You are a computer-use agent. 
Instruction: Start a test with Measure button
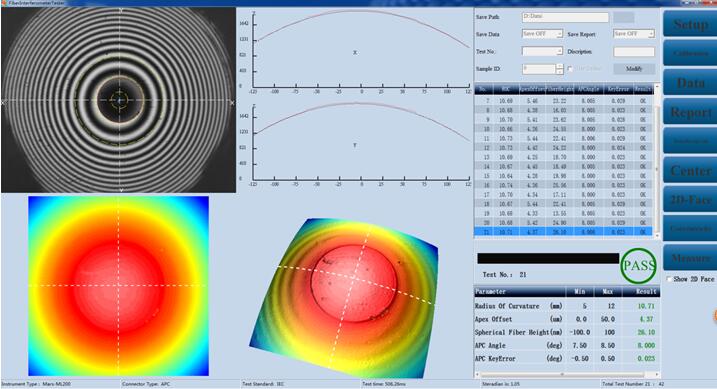(x=690, y=258)
